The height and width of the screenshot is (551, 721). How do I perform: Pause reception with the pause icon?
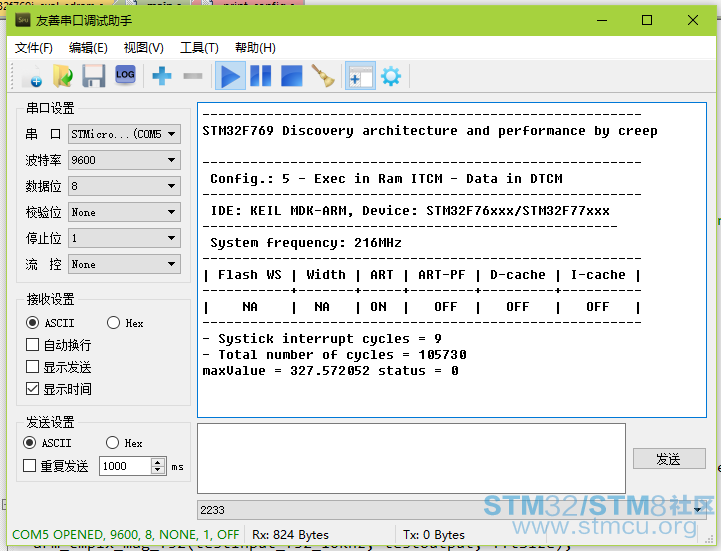[261, 76]
